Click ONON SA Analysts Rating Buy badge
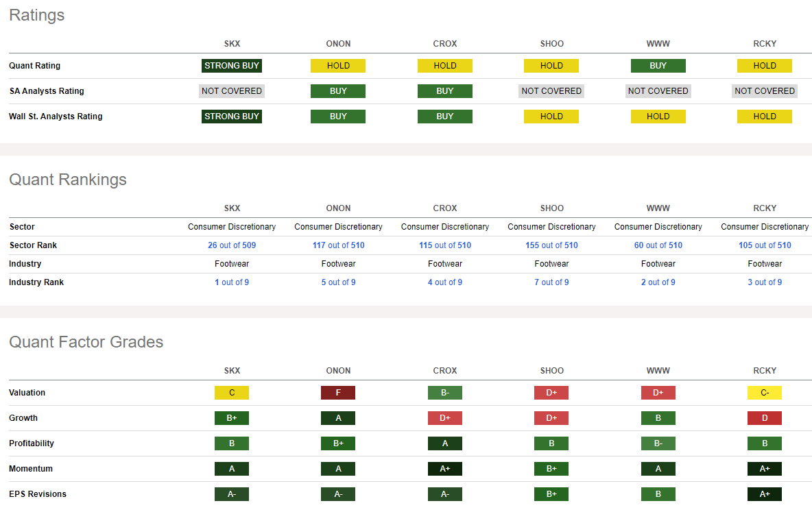Viewport: 812px width, 512px height. pos(338,91)
